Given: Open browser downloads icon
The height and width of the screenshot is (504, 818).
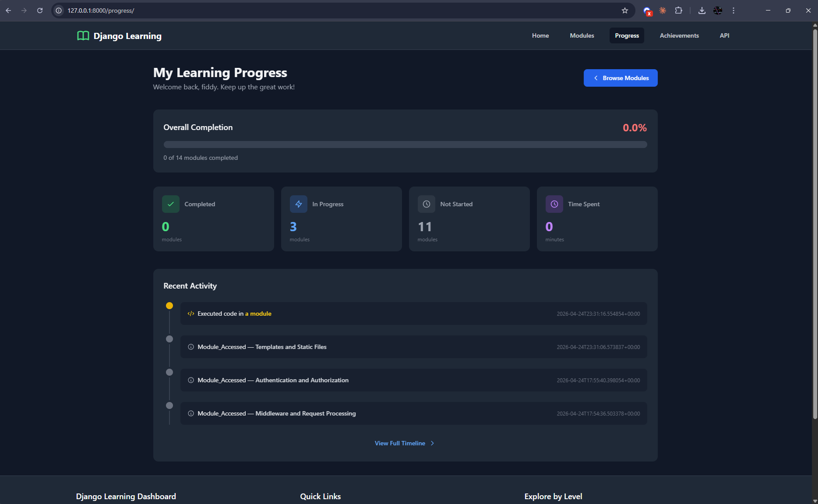Looking at the screenshot, I should pyautogui.click(x=702, y=11).
